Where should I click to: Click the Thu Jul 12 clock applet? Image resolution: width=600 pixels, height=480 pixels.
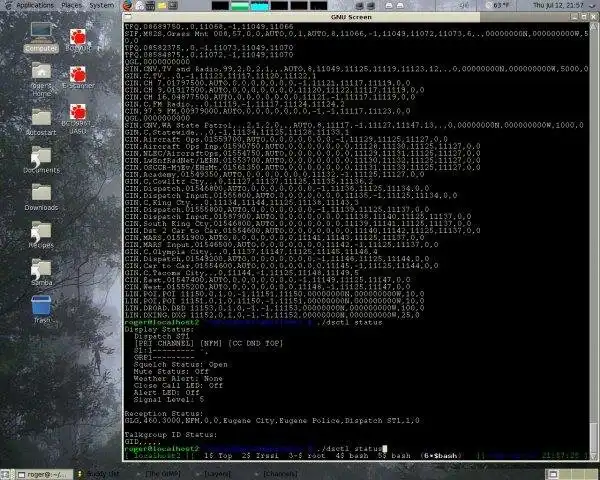click(x=558, y=5)
